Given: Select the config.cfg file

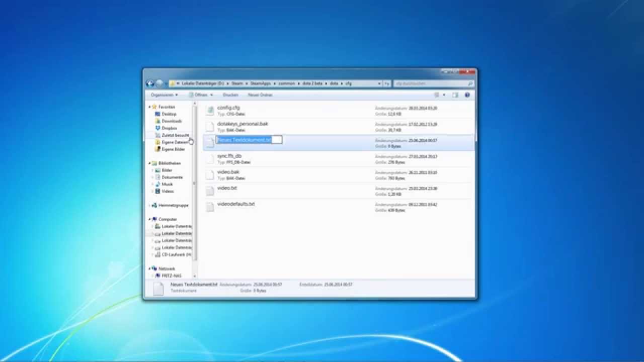Looking at the screenshot, I should coord(338,111).
